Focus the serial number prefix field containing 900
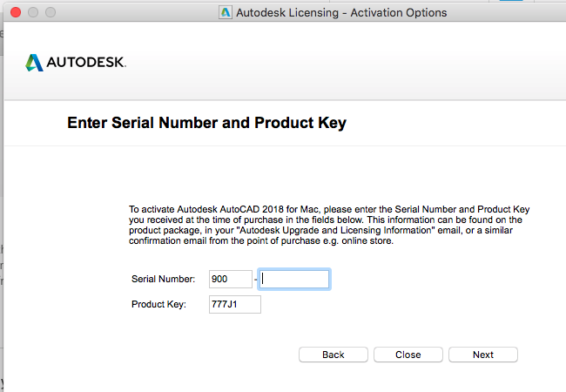This screenshot has width=566, height=392. pyautogui.click(x=230, y=279)
